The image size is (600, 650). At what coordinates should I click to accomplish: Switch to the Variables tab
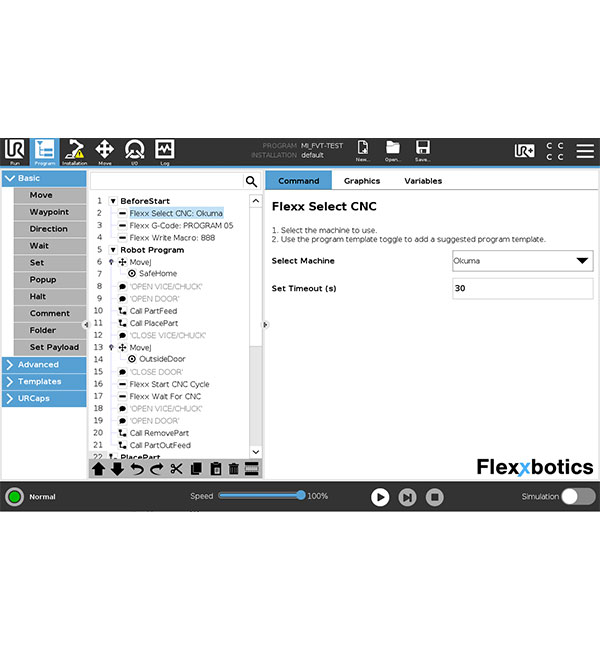click(423, 181)
